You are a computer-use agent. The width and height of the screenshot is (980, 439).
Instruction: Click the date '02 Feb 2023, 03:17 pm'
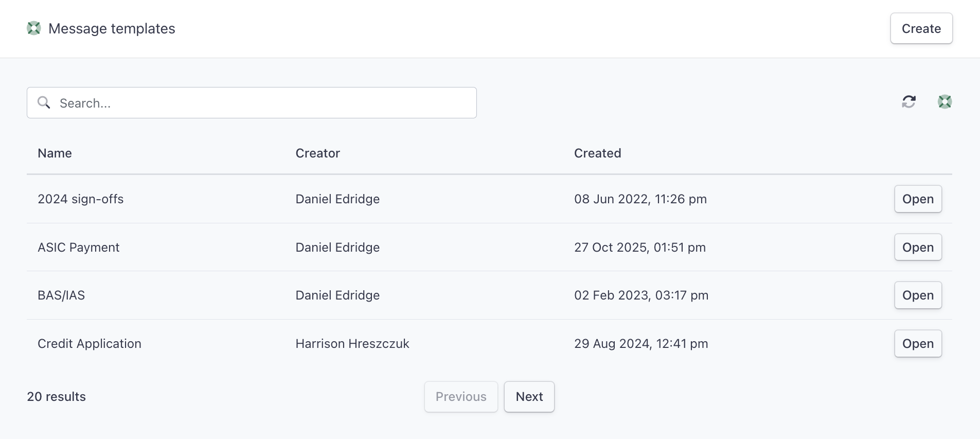click(x=642, y=295)
